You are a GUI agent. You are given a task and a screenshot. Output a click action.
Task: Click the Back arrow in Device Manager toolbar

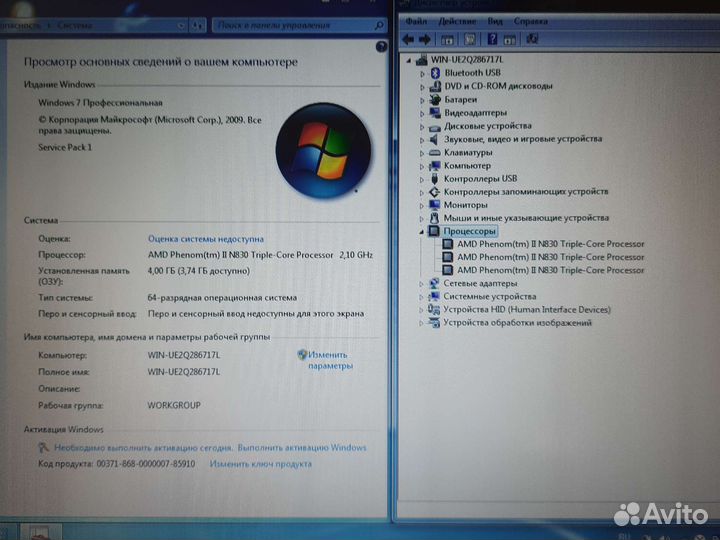click(407, 38)
